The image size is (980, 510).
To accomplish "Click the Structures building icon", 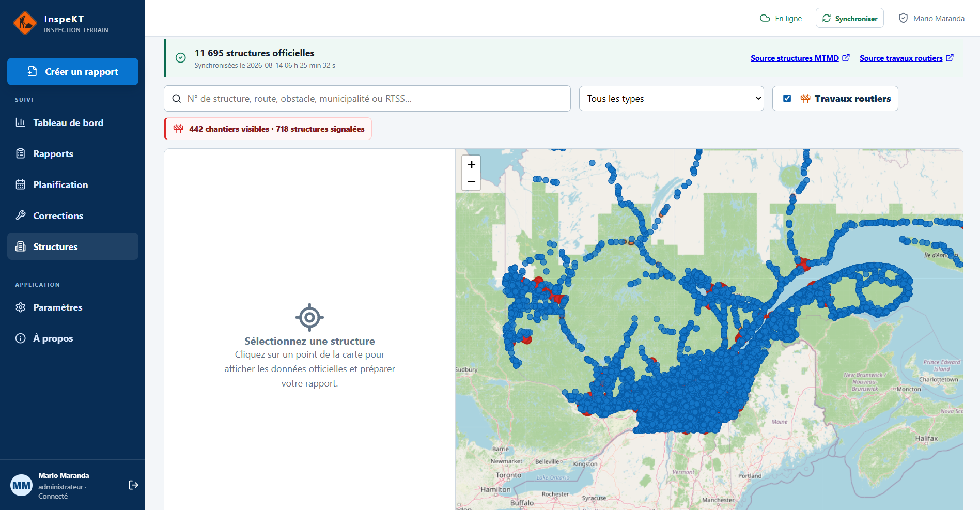I will coord(21,246).
